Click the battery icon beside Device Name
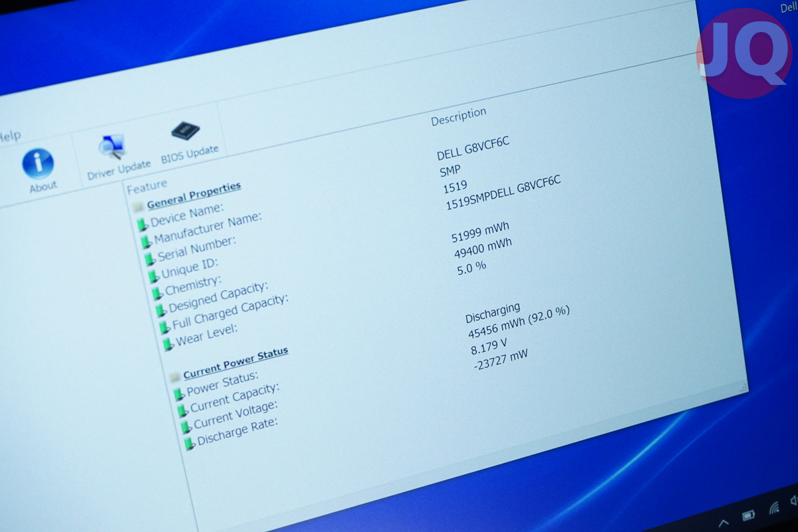The width and height of the screenshot is (798, 532). tap(142, 225)
